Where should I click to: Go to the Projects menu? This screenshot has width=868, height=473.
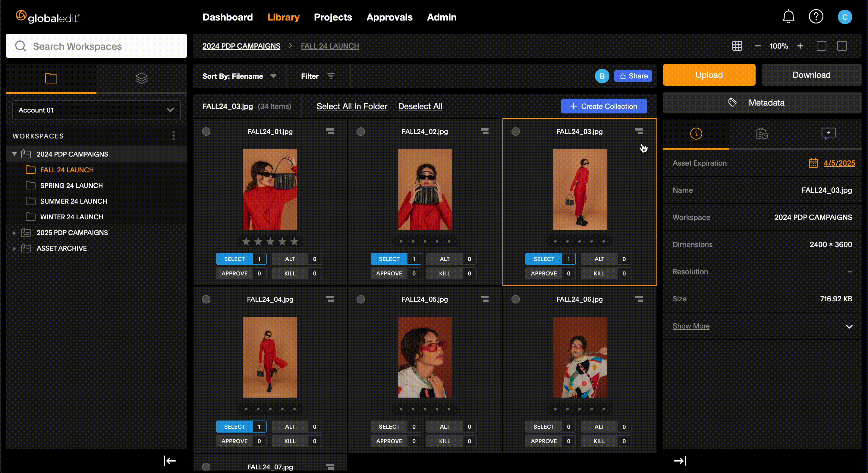coord(333,17)
